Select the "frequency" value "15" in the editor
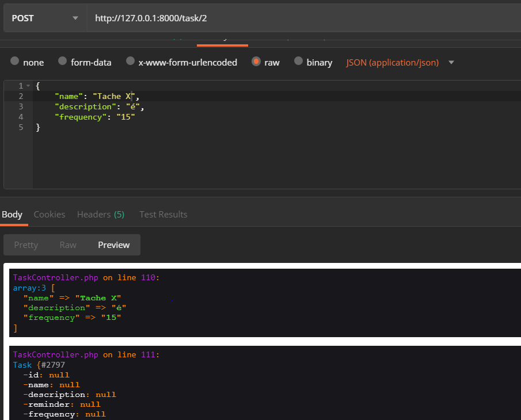This screenshot has width=521, height=420. (126, 117)
